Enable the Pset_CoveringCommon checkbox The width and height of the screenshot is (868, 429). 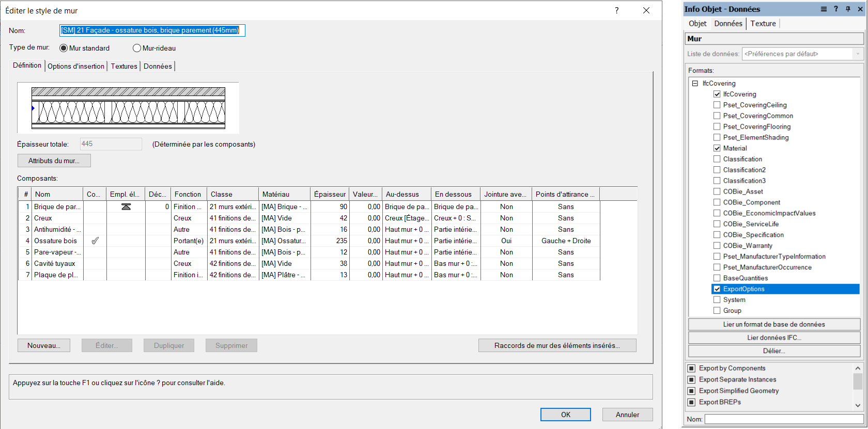pos(717,116)
